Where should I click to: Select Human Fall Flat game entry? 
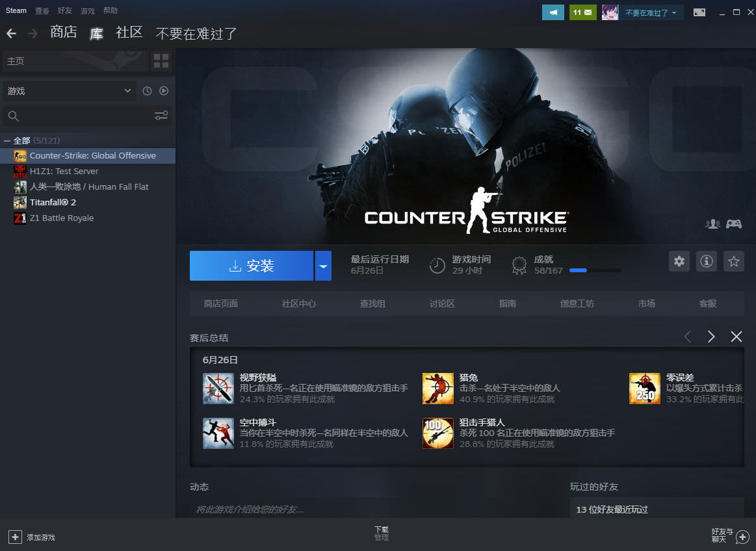point(87,186)
